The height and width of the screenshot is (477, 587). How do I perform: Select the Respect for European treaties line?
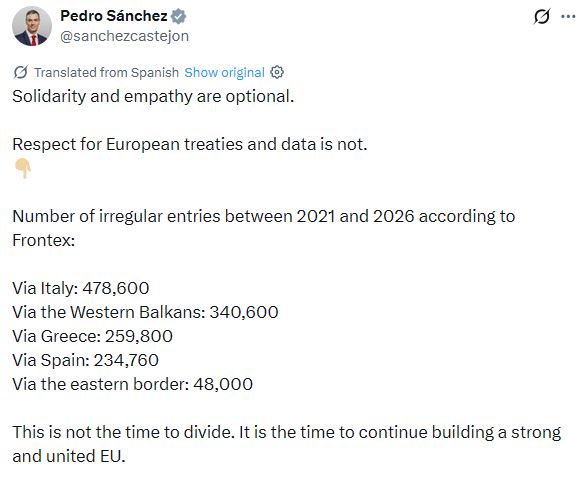[190, 145]
